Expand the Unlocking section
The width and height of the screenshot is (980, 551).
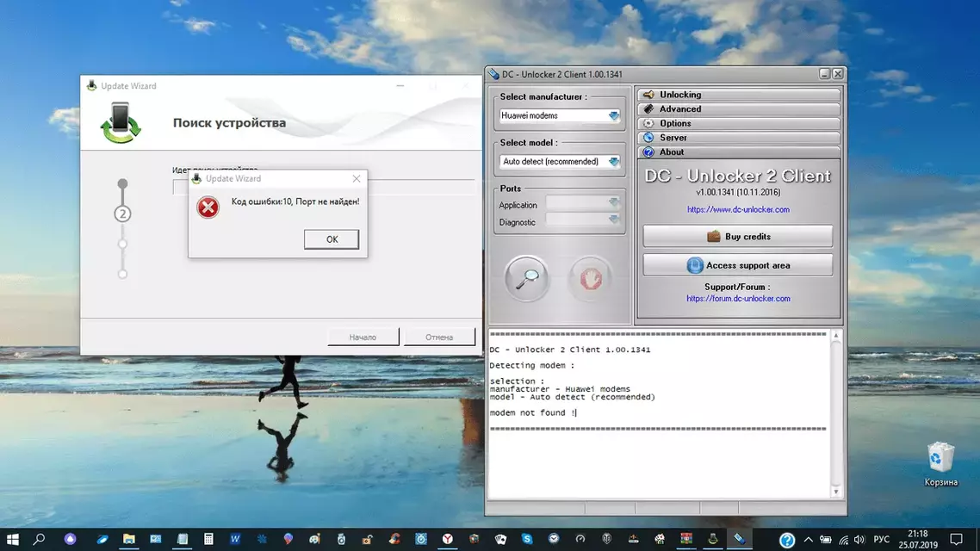click(739, 95)
